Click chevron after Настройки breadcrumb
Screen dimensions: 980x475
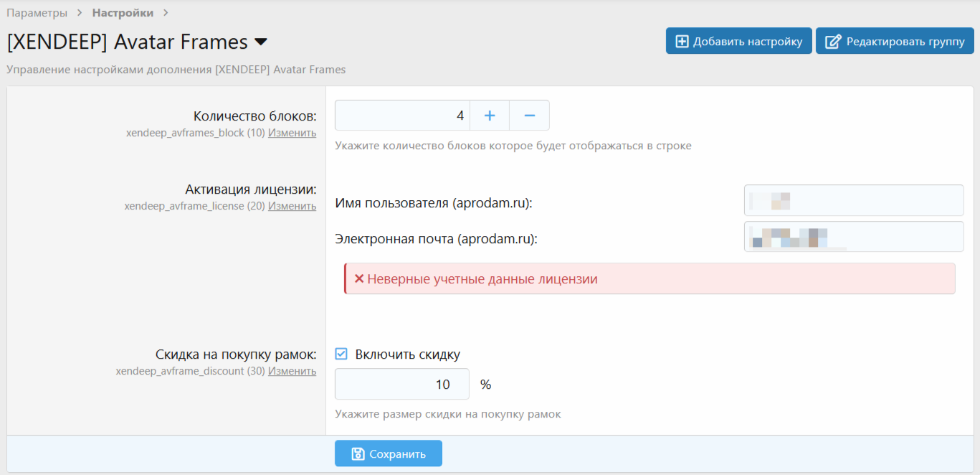pyautogui.click(x=166, y=13)
